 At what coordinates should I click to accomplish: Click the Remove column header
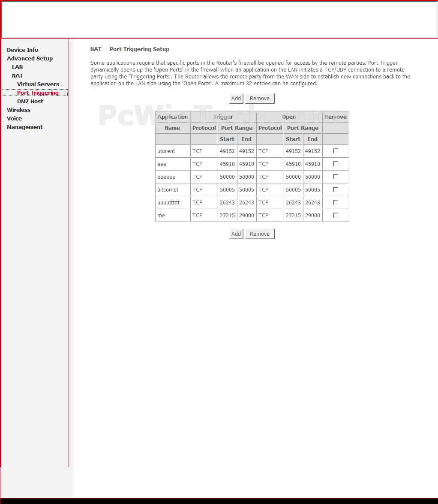[336, 117]
